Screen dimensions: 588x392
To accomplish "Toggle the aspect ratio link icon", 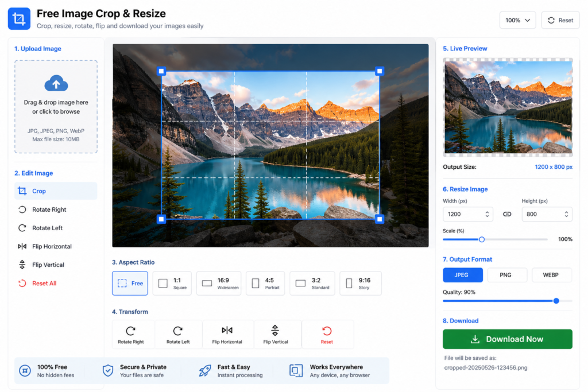I will (x=507, y=214).
